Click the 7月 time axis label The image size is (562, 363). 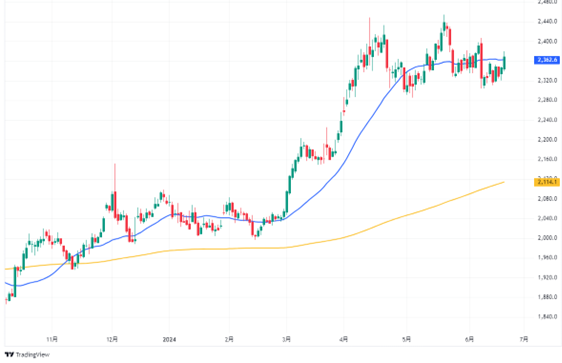coord(524,339)
